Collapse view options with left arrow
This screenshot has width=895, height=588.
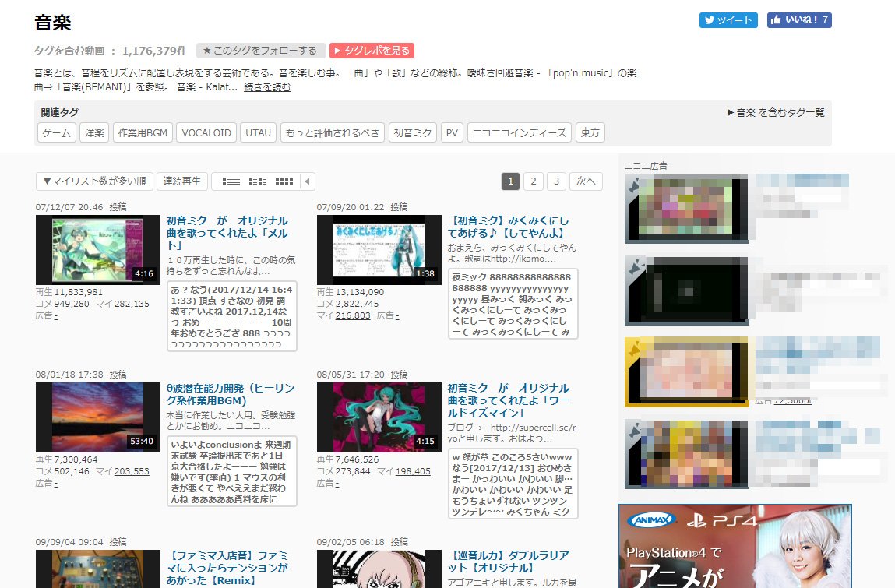click(307, 181)
